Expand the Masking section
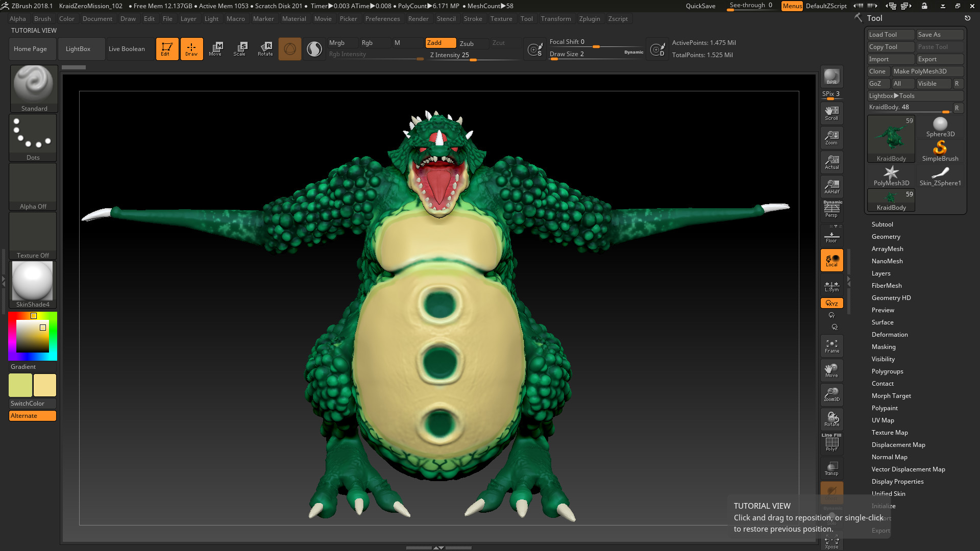 (883, 347)
